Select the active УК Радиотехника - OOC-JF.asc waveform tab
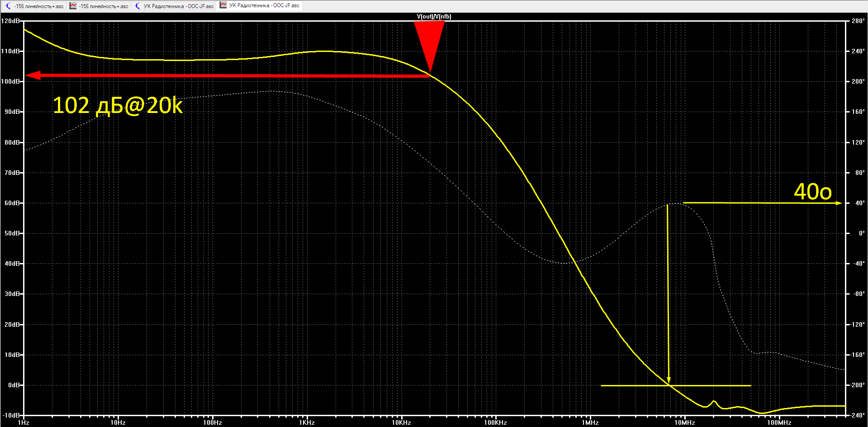 pos(260,5)
